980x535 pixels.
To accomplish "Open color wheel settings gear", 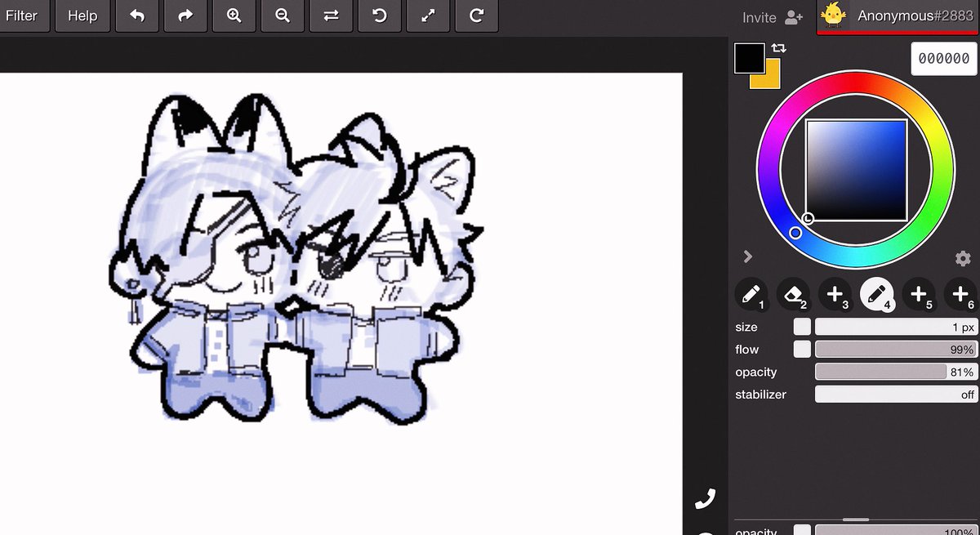I will [x=963, y=258].
